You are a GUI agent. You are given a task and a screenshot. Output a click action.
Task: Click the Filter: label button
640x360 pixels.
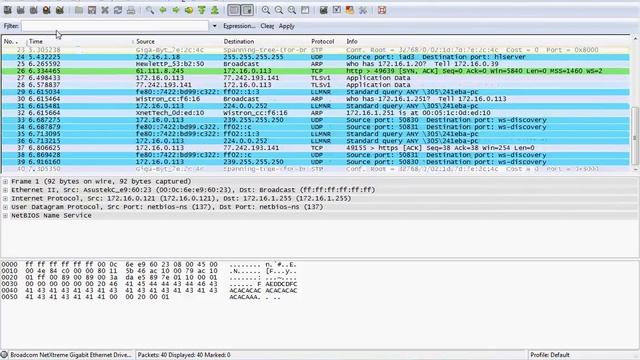(11, 26)
